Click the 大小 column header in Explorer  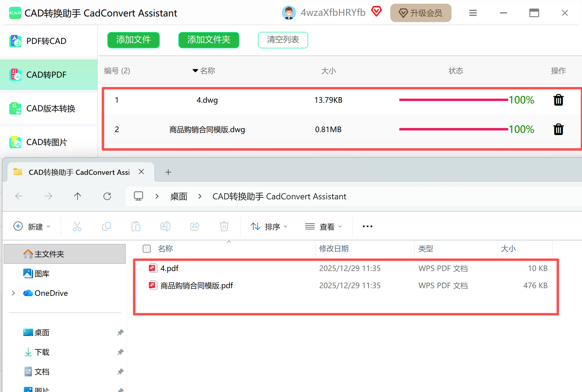click(x=508, y=249)
